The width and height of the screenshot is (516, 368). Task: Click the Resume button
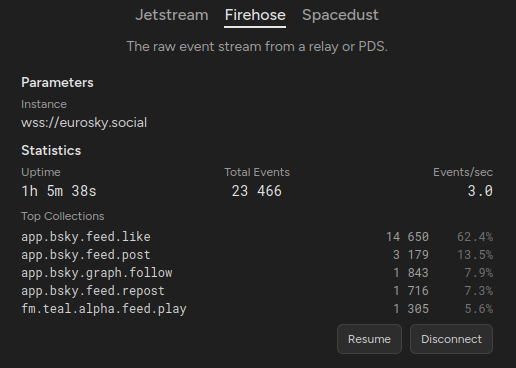[x=369, y=339]
